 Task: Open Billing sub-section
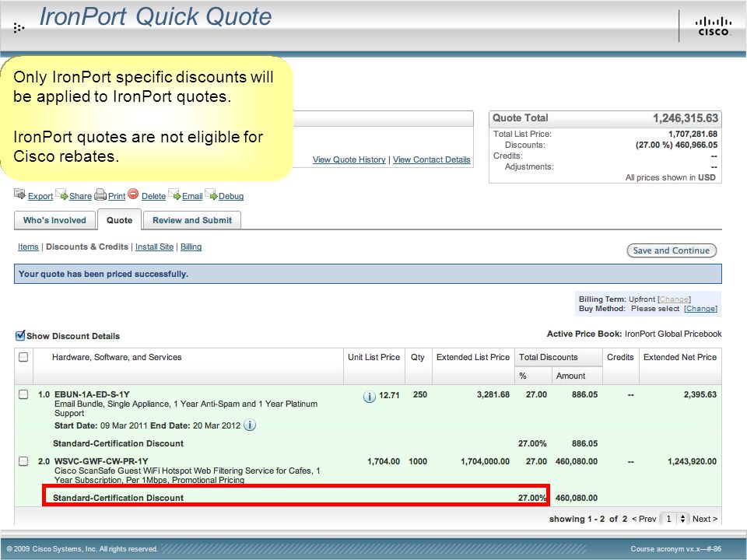[191, 247]
